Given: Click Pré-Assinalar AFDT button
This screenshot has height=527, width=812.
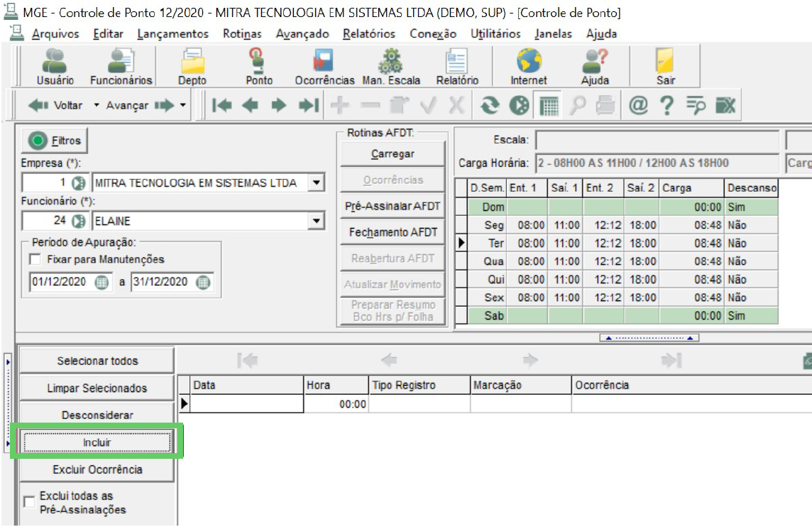Looking at the screenshot, I should tap(393, 206).
